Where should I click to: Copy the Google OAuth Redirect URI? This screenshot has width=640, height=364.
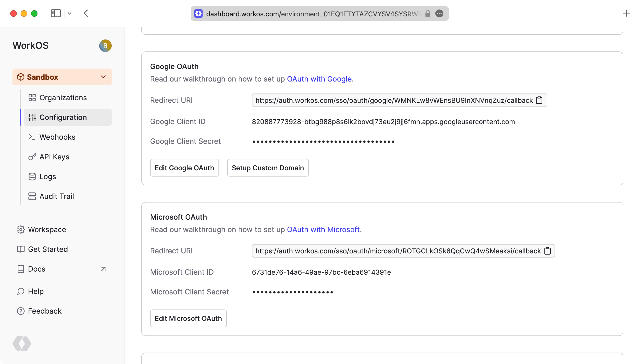point(539,100)
